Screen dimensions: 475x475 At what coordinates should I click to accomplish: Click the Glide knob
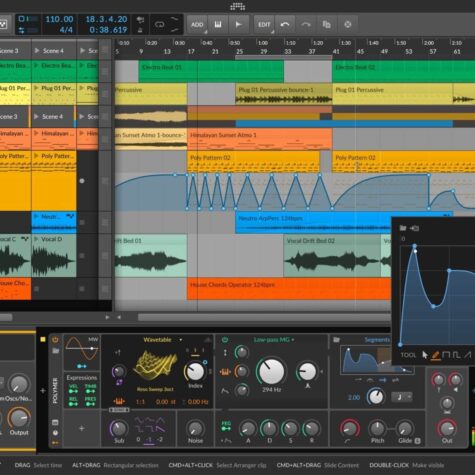[405, 428]
